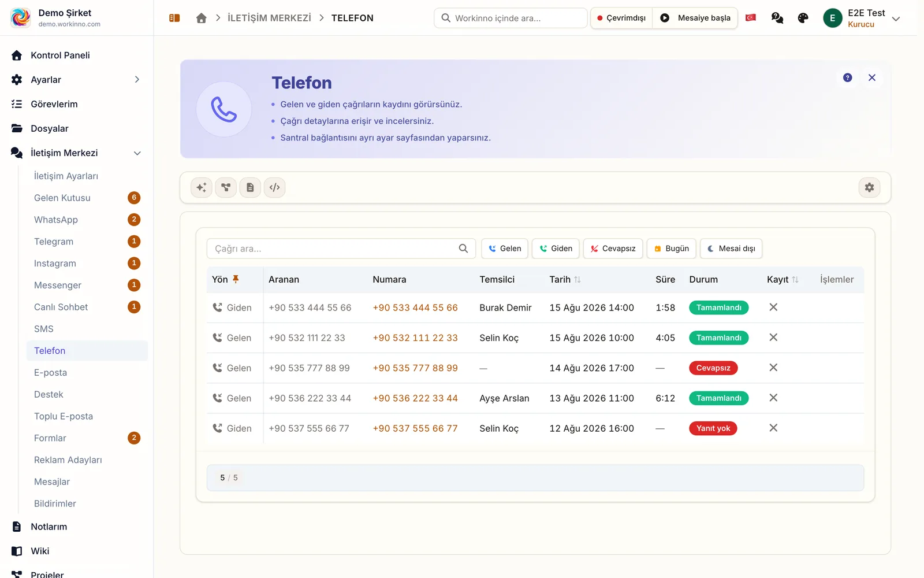This screenshot has width=924, height=578.
Task: Click the code embed toolbar icon
Action: tap(275, 187)
